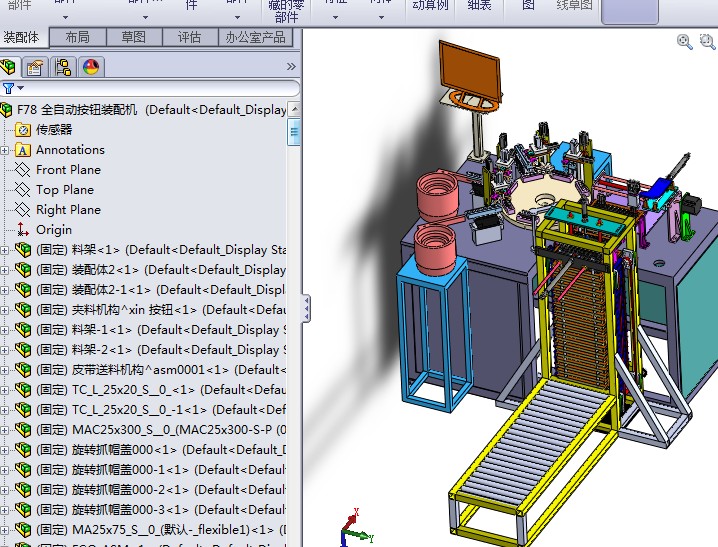Click the feature tree scrollbar thumb

pos(294,132)
